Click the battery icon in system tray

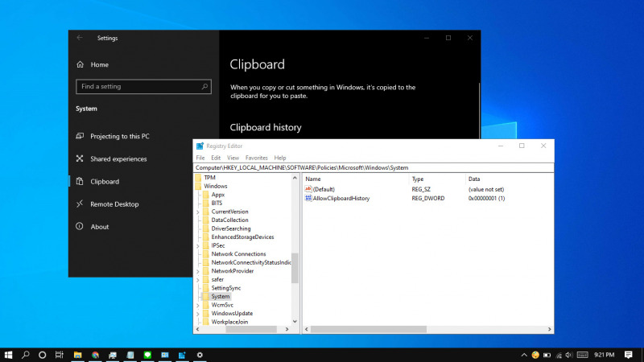547,355
